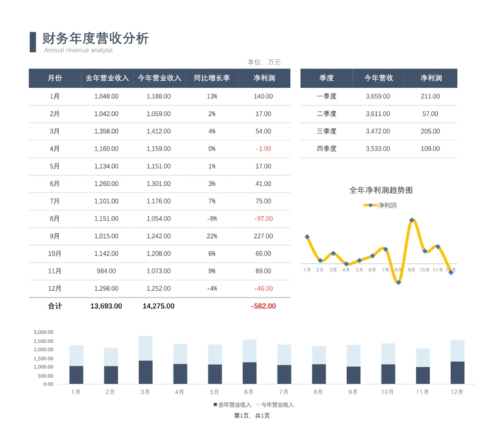Click the 财务年度营收分析 report title
504x439 pixels.
95,38
